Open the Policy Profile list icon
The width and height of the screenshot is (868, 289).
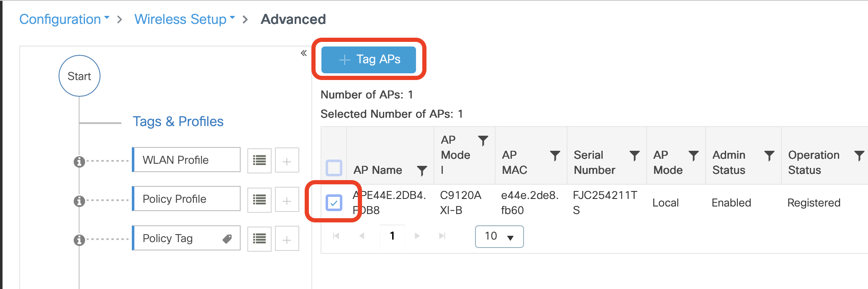pos(259,200)
